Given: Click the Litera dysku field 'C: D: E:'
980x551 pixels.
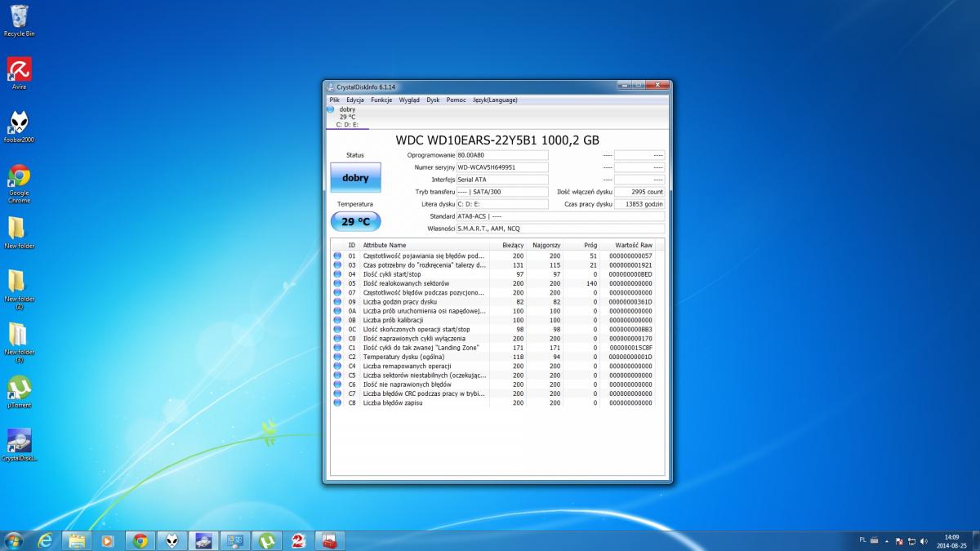Looking at the screenshot, I should point(502,204).
